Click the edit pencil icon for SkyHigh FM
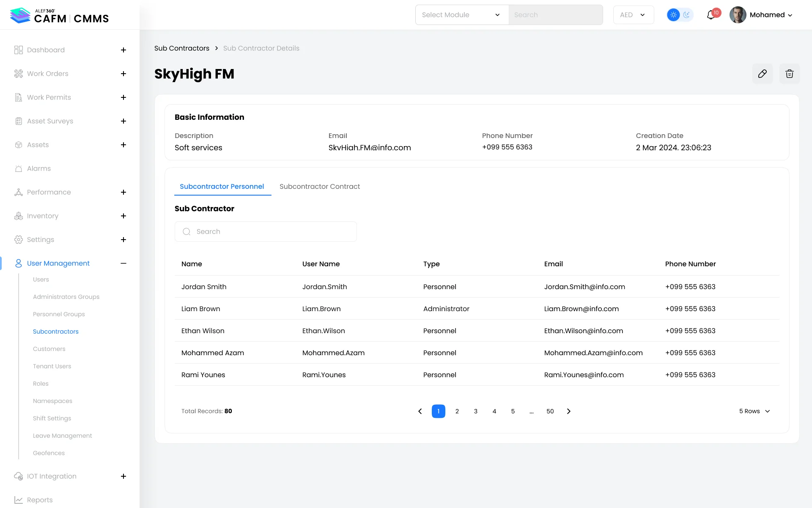The image size is (812, 508). pos(763,74)
